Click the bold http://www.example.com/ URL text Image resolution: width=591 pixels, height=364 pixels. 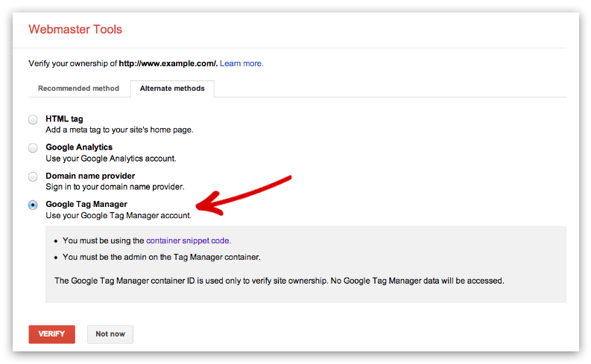[168, 63]
